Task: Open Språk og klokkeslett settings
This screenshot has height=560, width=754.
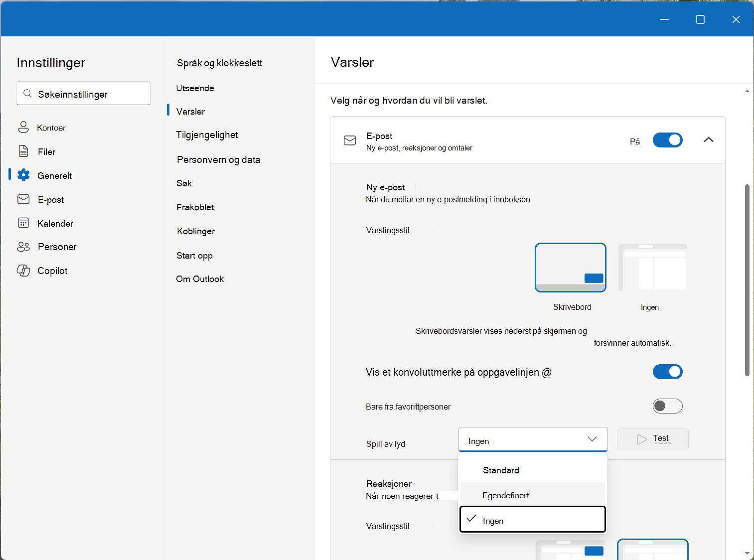Action: 219,63
